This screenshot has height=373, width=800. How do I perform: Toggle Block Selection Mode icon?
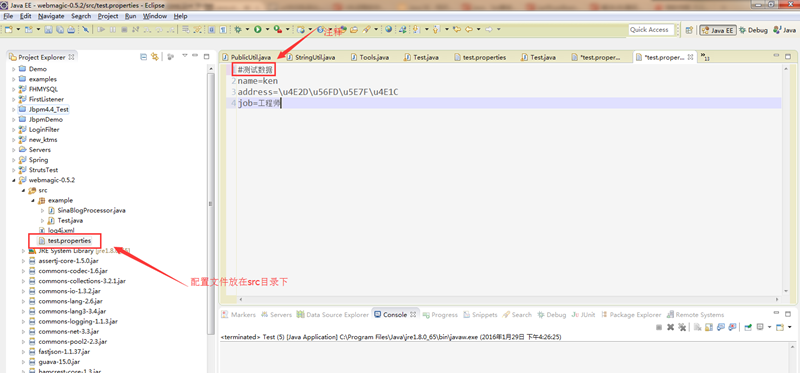(x=211, y=30)
